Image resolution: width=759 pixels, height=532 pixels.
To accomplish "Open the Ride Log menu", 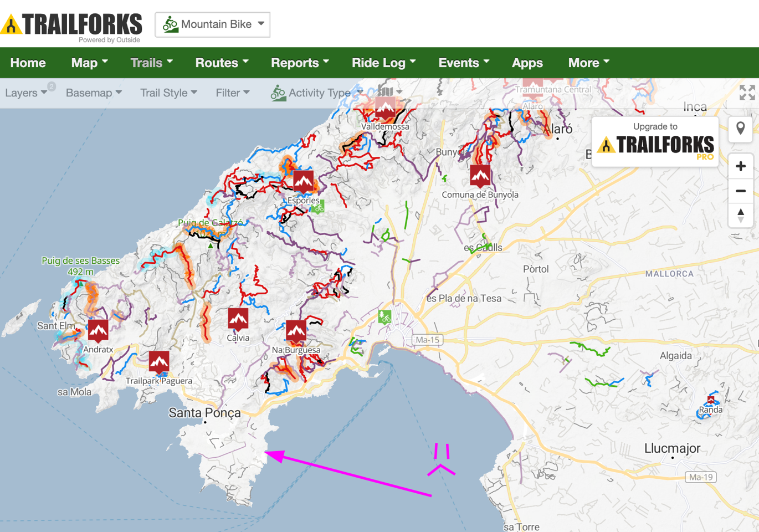I will [383, 63].
